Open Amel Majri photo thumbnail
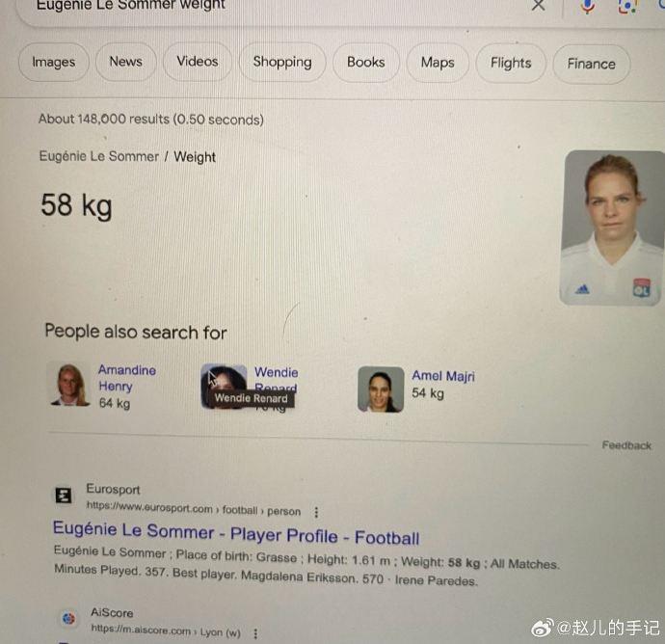This screenshot has height=644, width=665. [x=381, y=389]
